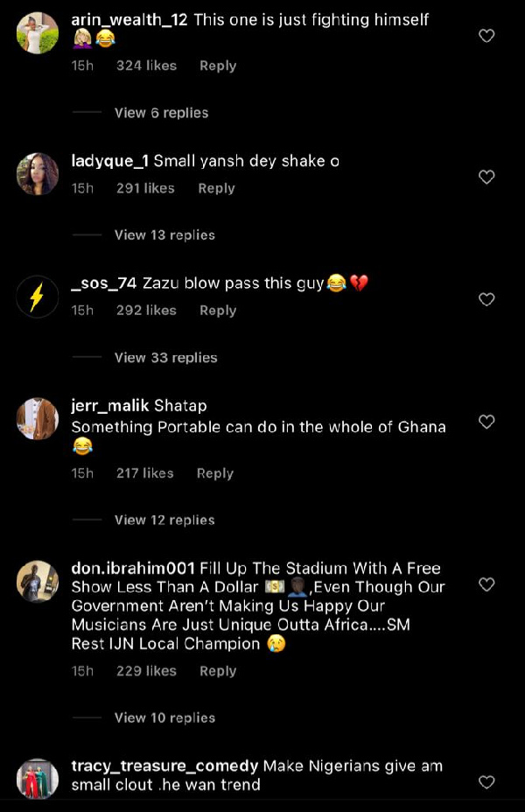The width and height of the screenshot is (525, 812).
Task: Show 33 replies under _sos_74's comment
Action: click(x=167, y=357)
